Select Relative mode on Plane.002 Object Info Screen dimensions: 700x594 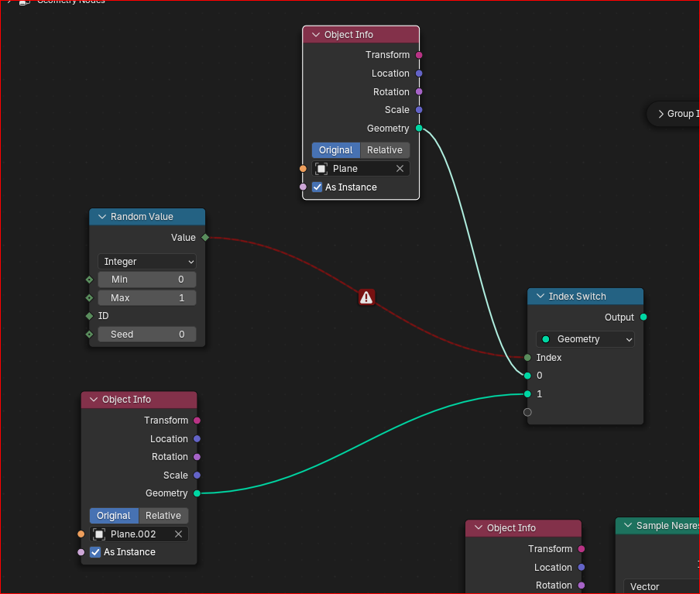tap(163, 516)
